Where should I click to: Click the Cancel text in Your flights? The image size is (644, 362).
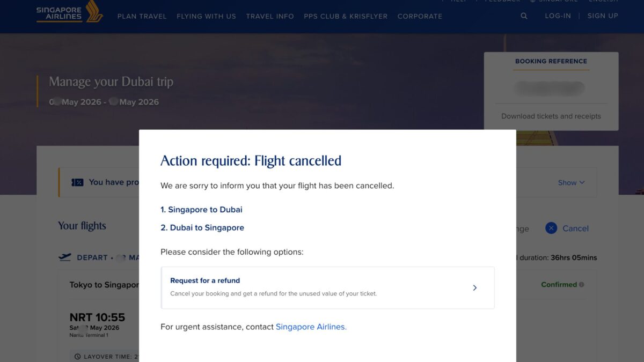click(x=575, y=228)
